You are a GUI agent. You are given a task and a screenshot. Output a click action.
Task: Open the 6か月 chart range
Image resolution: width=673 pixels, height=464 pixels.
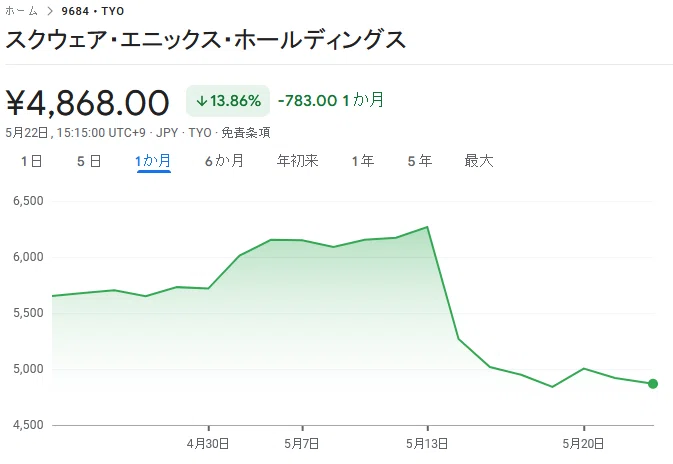[x=224, y=161]
